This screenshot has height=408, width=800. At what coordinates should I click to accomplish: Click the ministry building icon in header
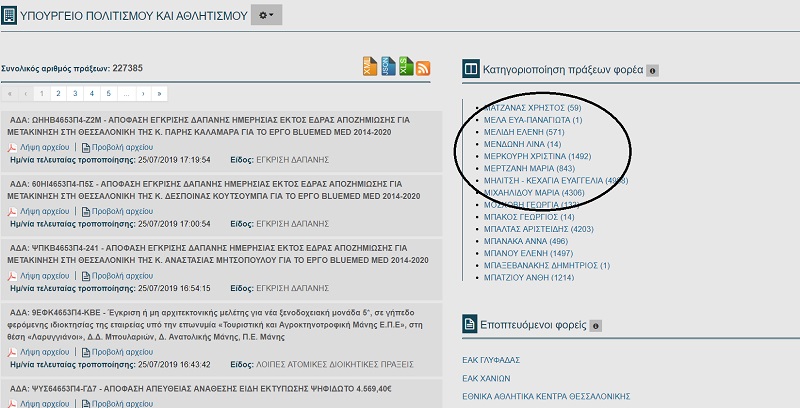[x=10, y=15]
